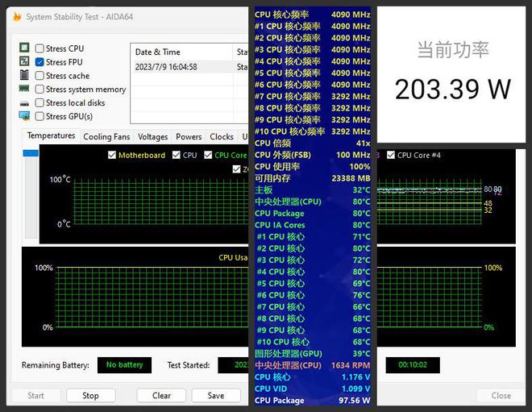Click the 203.39 W power reading
The width and height of the screenshot is (532, 412).
[453, 89]
